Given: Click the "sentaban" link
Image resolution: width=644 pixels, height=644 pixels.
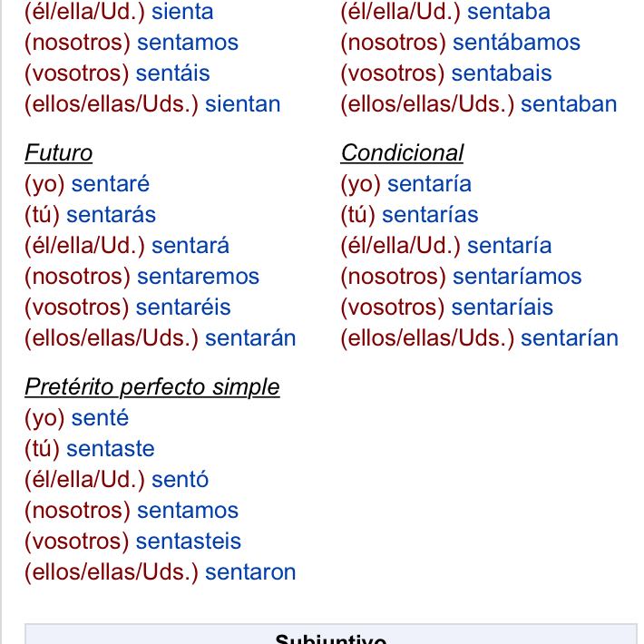Looking at the screenshot, I should pos(568,104).
